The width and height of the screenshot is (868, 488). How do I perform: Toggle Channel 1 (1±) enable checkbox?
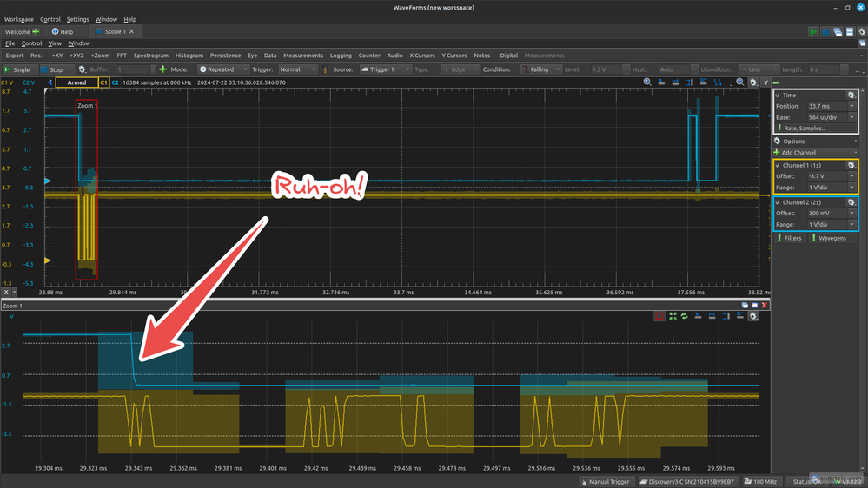[778, 165]
